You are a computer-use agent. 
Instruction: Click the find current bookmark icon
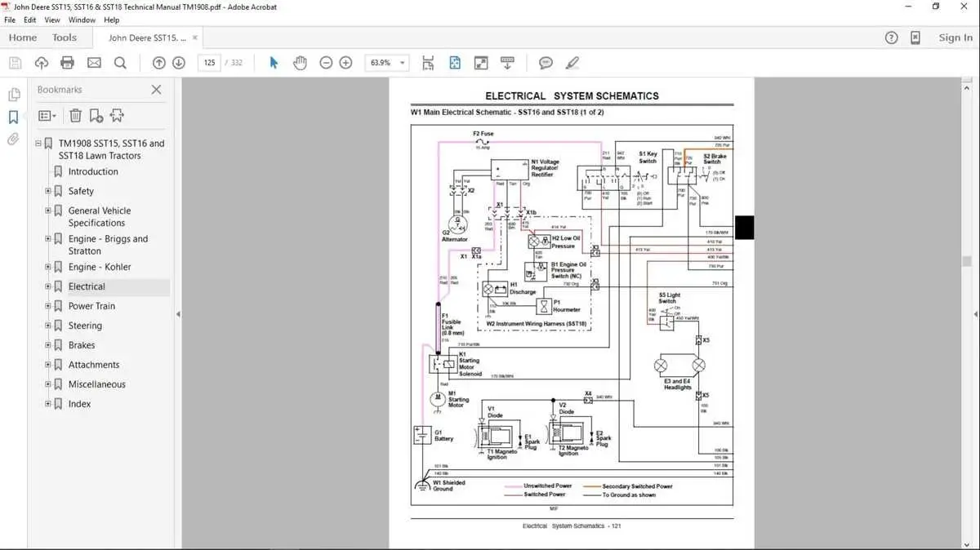click(x=117, y=116)
